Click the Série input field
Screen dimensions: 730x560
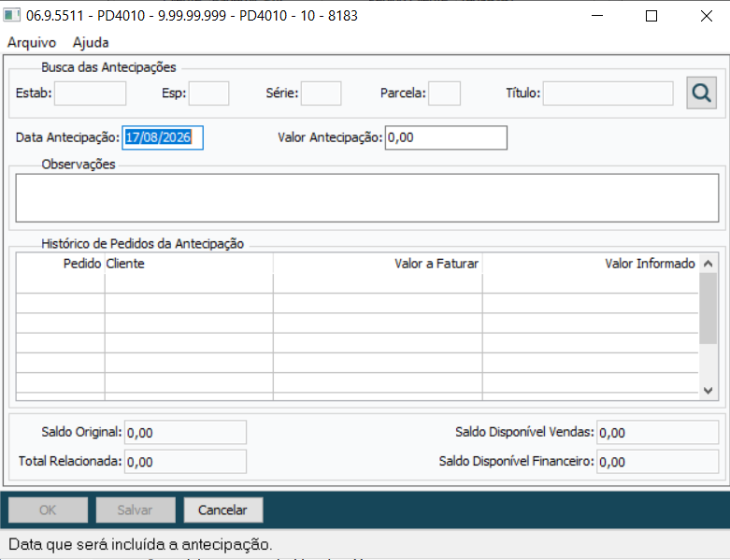click(x=321, y=93)
